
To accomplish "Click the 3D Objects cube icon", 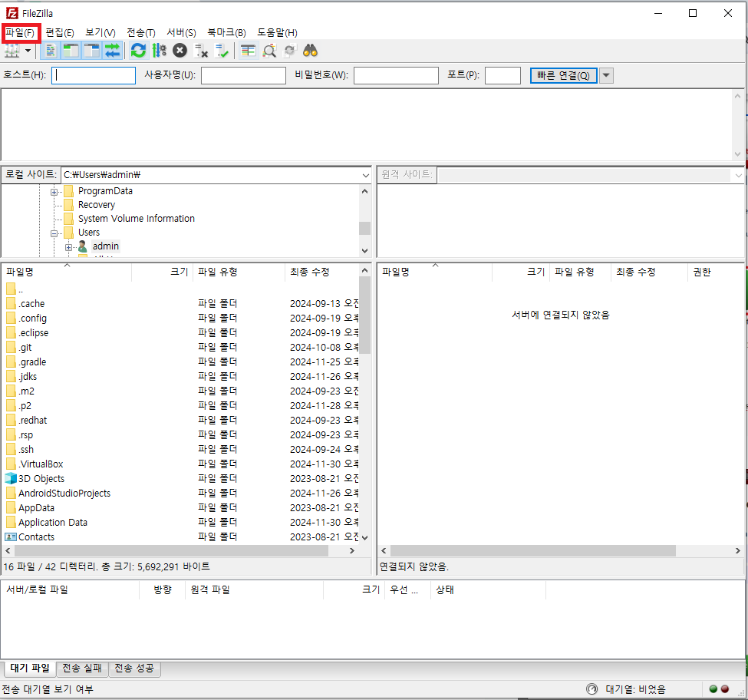I will pos(11,479).
